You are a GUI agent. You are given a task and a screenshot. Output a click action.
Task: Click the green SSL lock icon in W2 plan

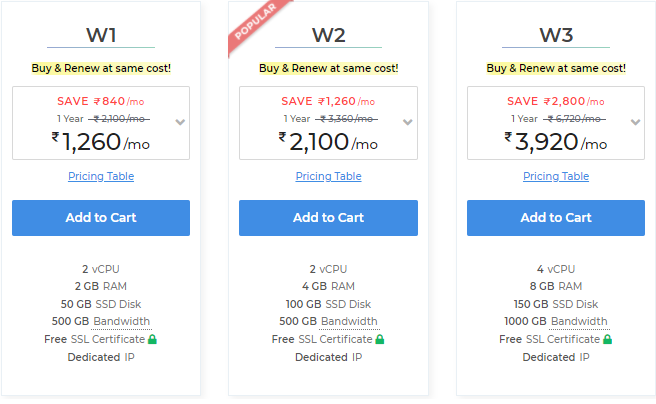[x=380, y=339]
